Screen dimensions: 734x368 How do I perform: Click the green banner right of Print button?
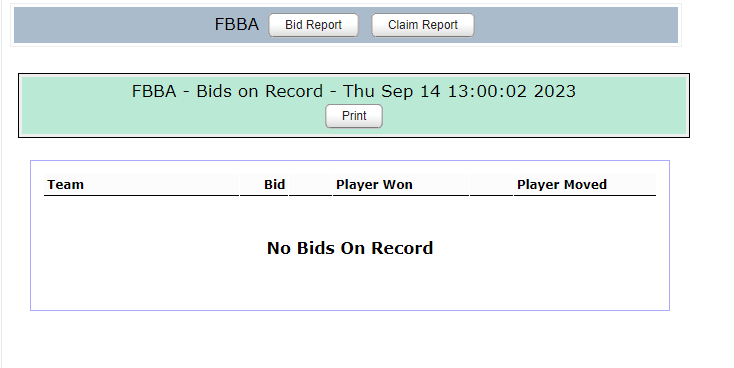coord(534,117)
